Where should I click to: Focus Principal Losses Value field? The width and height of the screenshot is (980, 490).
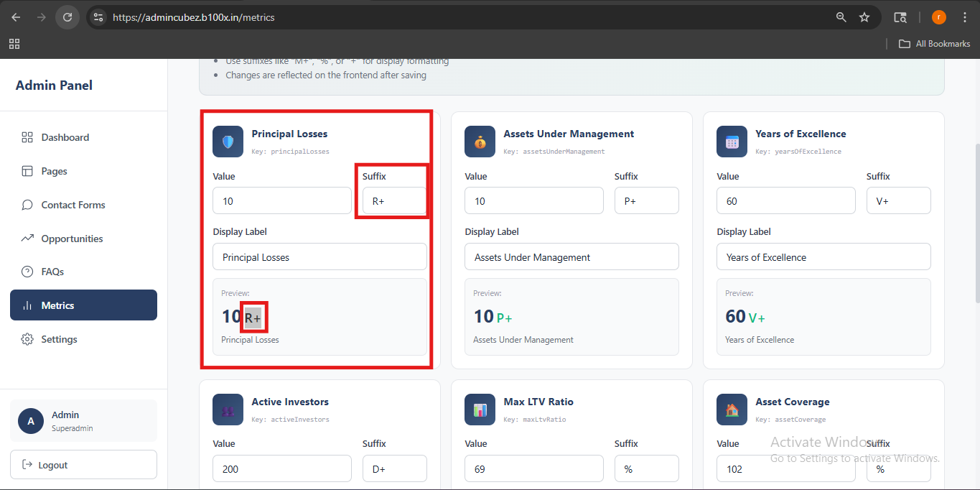click(282, 200)
